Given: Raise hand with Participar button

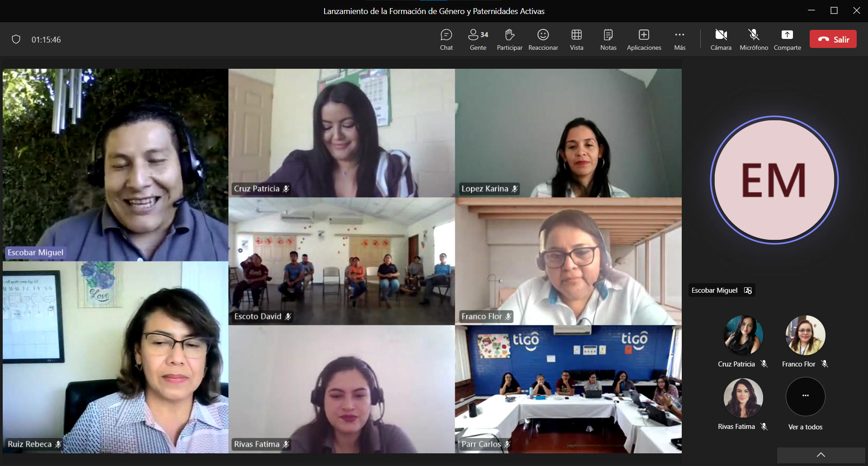Looking at the screenshot, I should [509, 39].
